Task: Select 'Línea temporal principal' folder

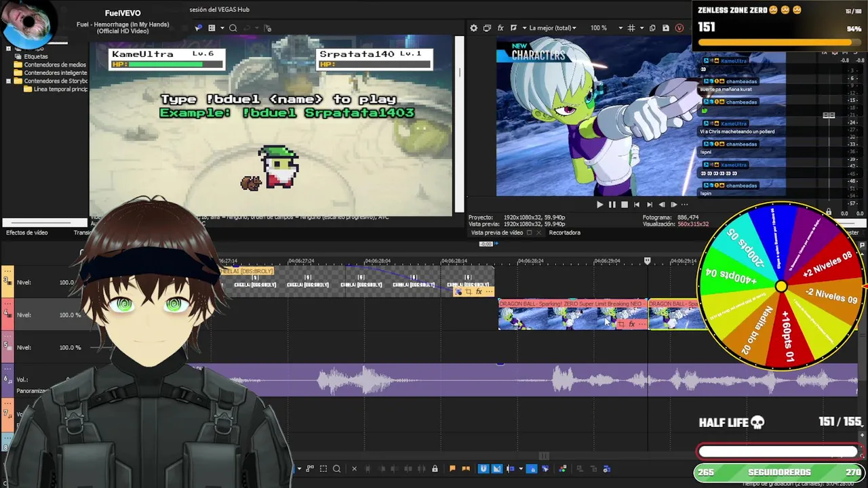Action: [x=56, y=89]
